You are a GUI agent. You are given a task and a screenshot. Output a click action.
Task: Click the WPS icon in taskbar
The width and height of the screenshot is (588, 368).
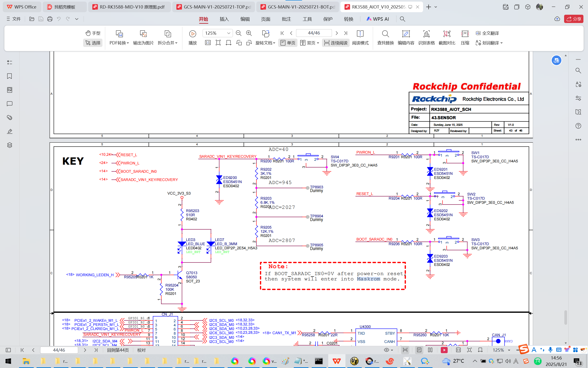336,361
